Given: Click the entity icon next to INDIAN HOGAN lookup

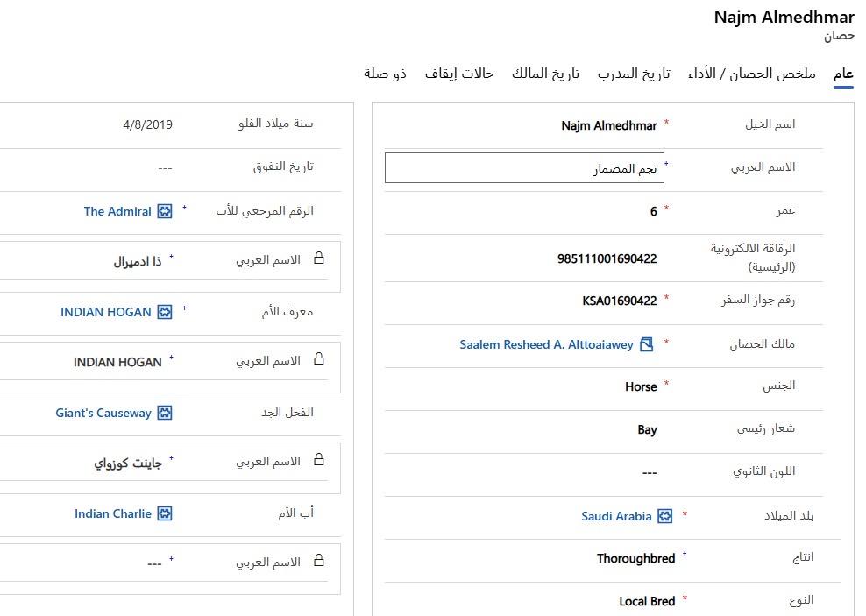Looking at the screenshot, I should [x=165, y=312].
